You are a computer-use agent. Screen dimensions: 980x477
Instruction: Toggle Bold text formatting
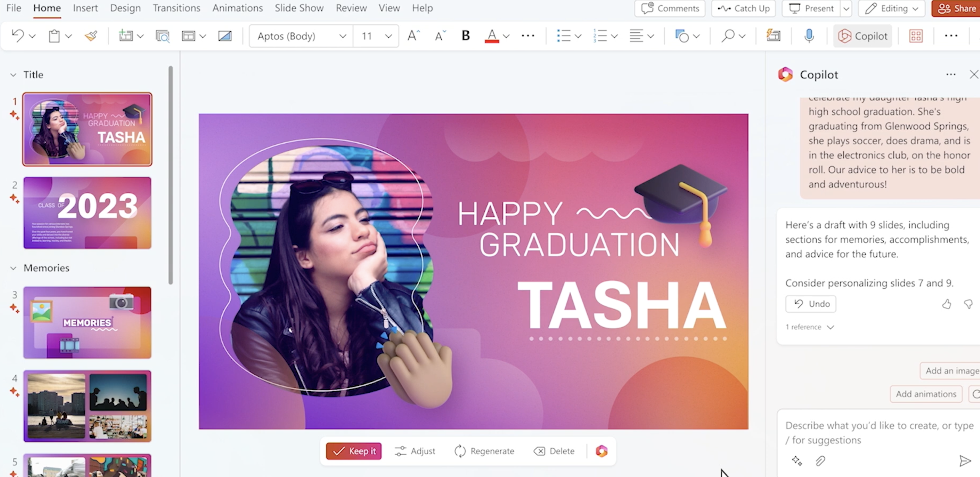coord(465,36)
